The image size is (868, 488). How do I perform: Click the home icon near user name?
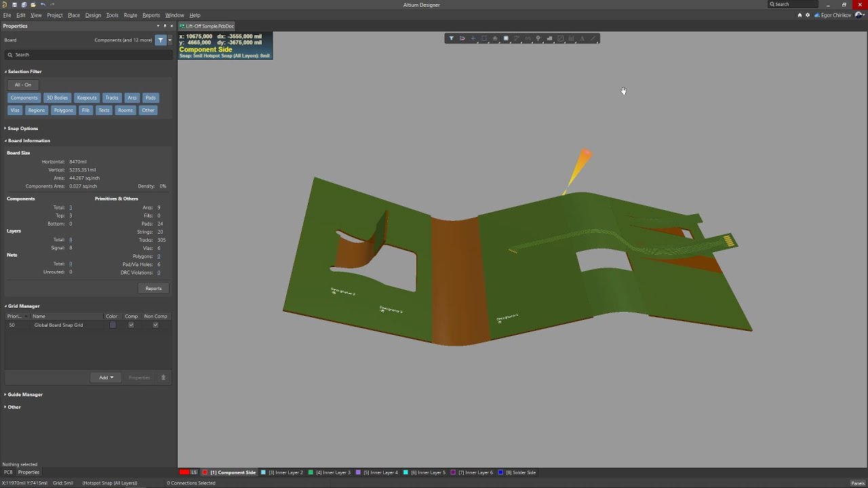pos(800,15)
